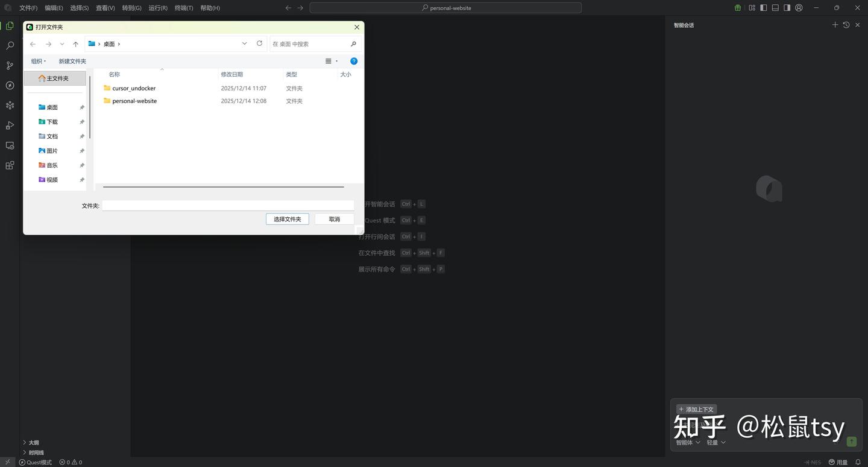Image resolution: width=868 pixels, height=467 pixels.
Task: Click the green gift icon in title bar
Action: (x=738, y=8)
